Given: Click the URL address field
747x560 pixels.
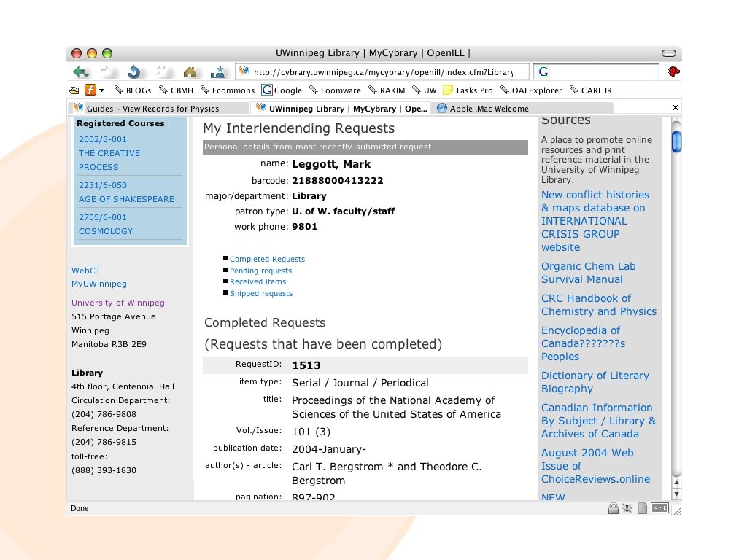Looking at the screenshot, I should click(382, 72).
